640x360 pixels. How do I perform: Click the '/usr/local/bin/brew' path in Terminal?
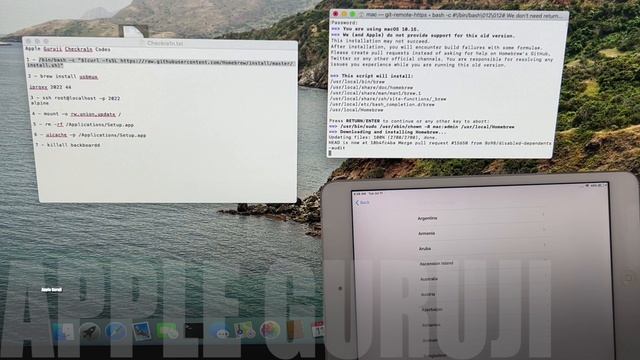click(357, 82)
